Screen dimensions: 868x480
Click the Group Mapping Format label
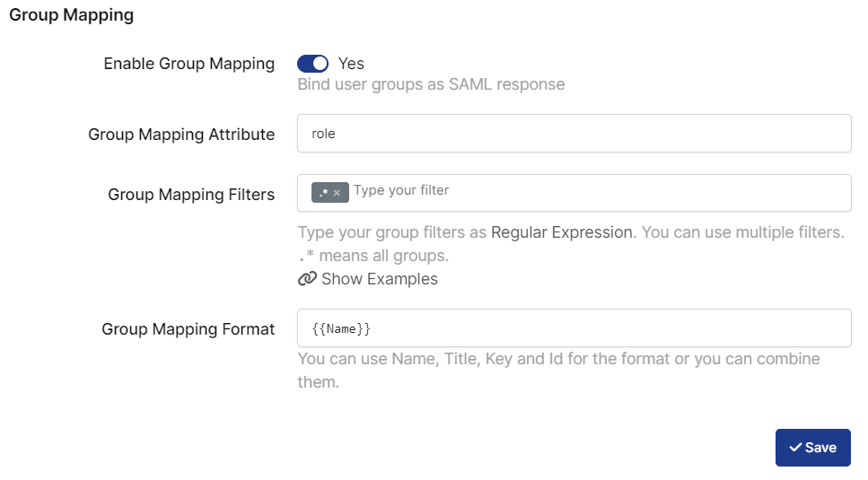pos(188,329)
